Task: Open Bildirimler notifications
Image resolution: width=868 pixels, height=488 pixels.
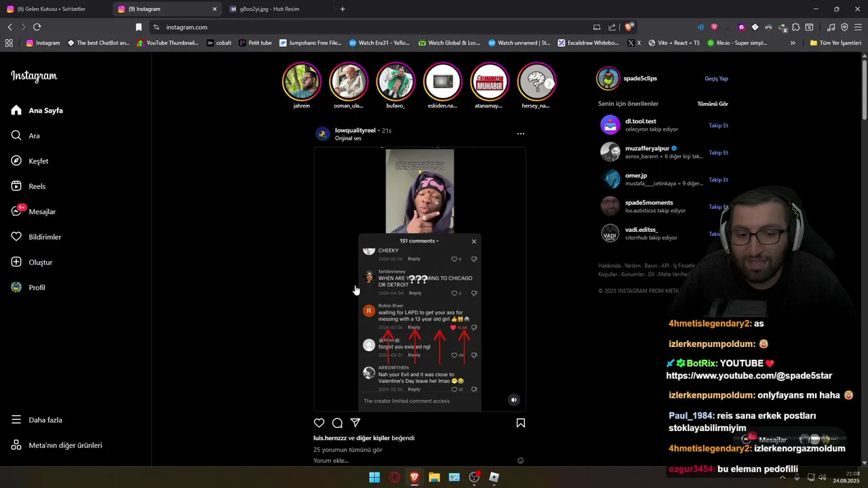Action: click(35, 237)
